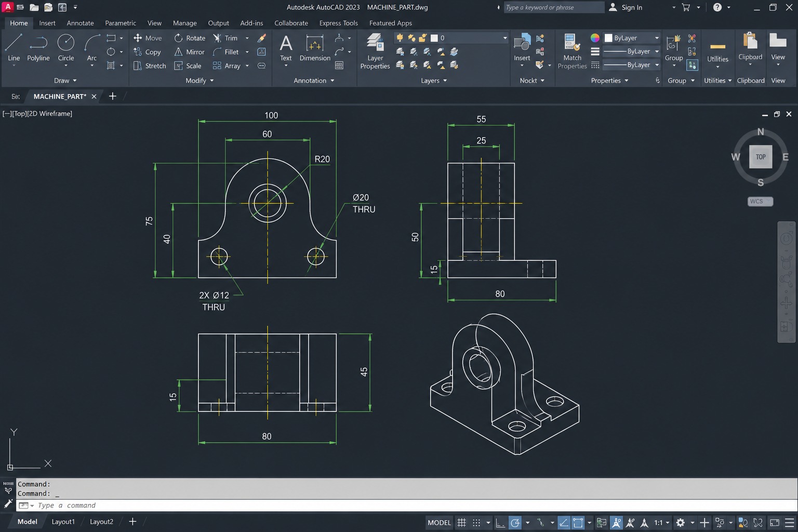Switch to the Output ribbon tab
This screenshot has height=532, width=798.
(218, 23)
